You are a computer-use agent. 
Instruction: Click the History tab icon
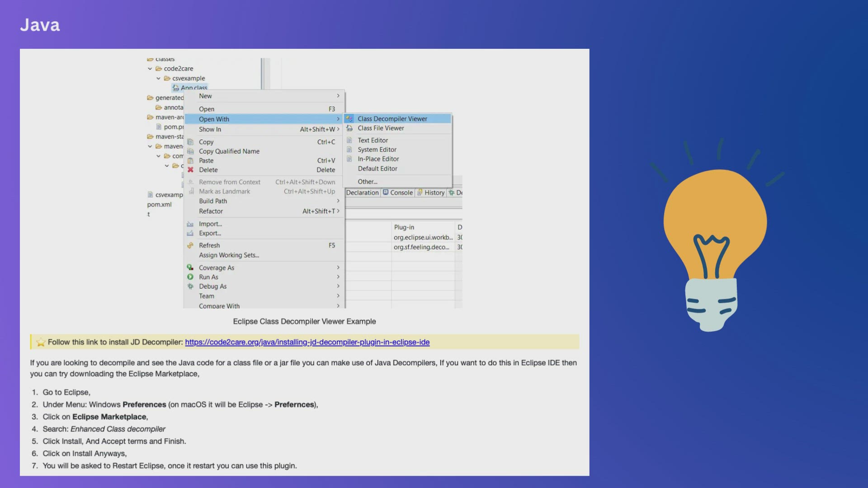420,192
